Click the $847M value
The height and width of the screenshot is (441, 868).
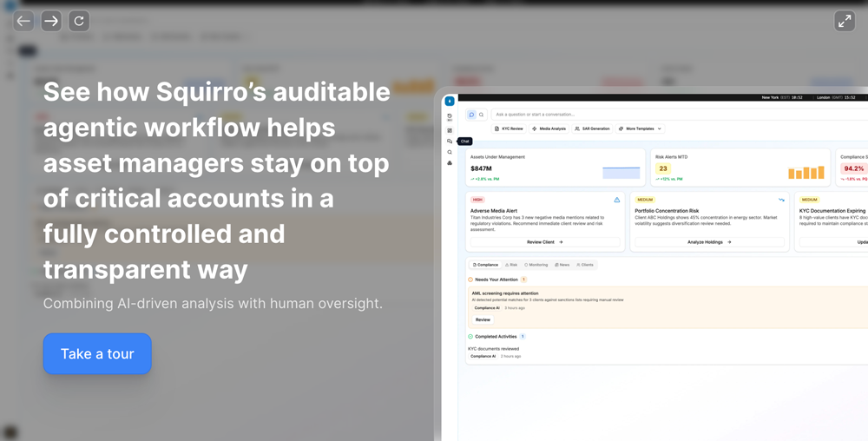(x=481, y=168)
